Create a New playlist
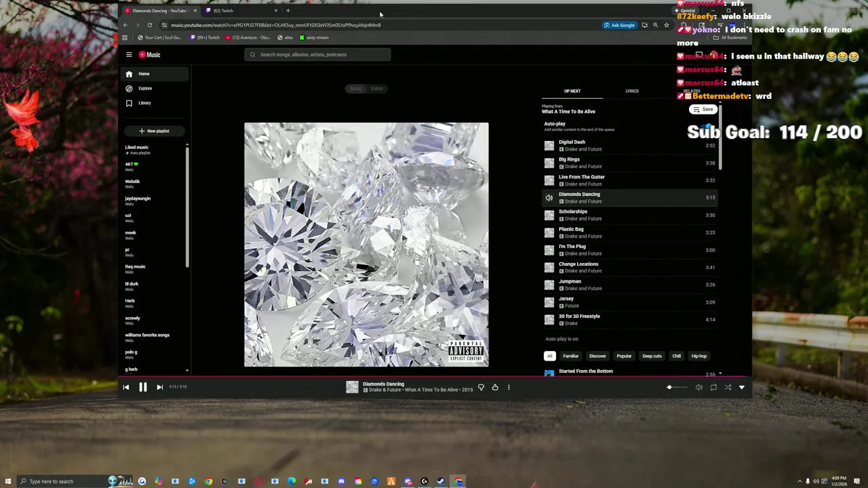The height and width of the screenshot is (488, 868). click(x=154, y=131)
